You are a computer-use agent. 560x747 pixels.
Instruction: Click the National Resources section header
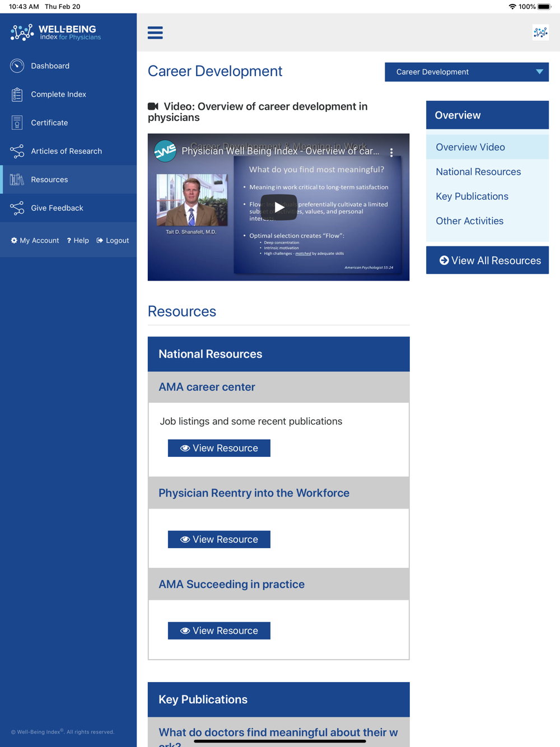click(x=278, y=354)
